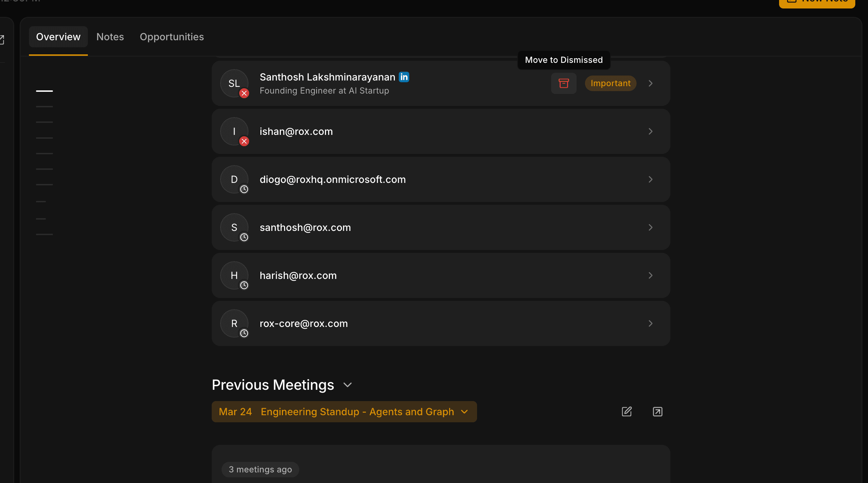Click the red archive dismiss icon
The height and width of the screenshot is (483, 868).
click(x=563, y=83)
